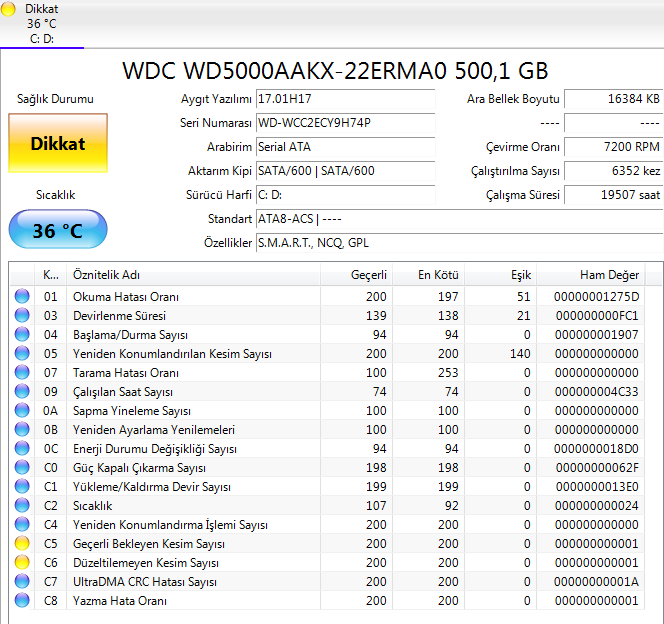Select the UltraDMA CRC Hatası Sayısı attribute name
Viewport: 664px width, 624px height.
click(x=145, y=582)
